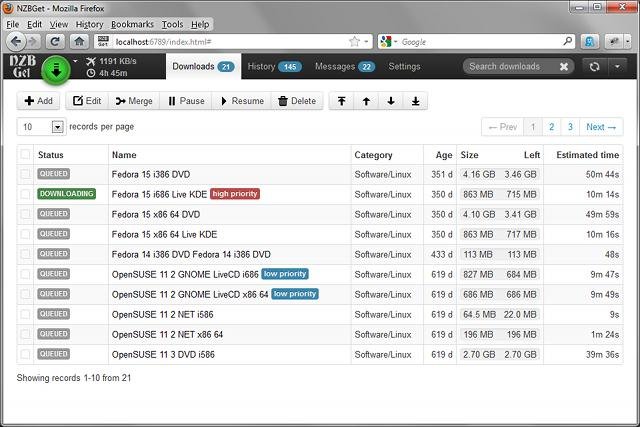Screen dimensions: 640x427
Task: Click the Merge button
Action: pos(134,101)
